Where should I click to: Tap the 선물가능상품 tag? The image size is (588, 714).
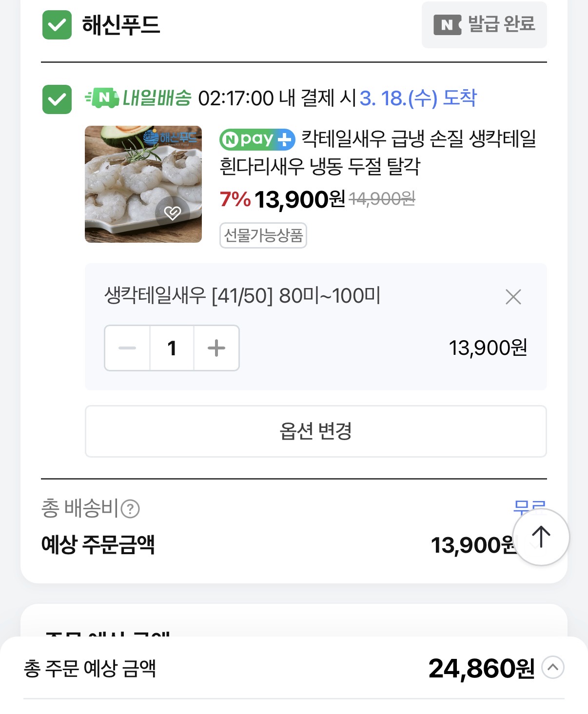(263, 235)
